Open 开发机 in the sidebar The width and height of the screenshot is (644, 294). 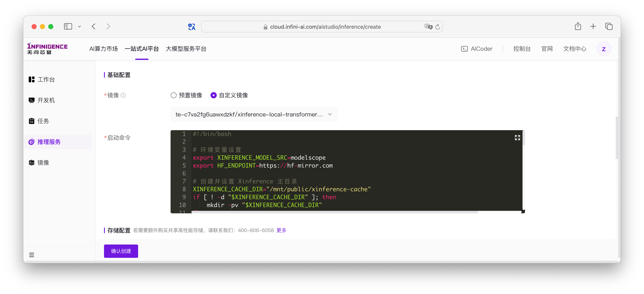coord(58,100)
